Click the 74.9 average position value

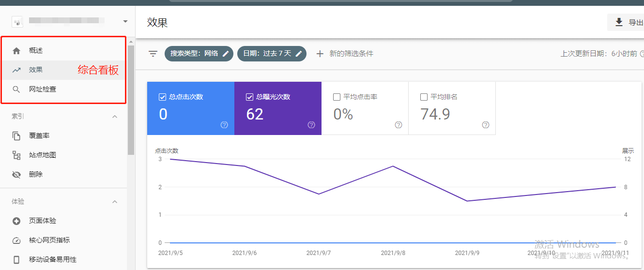435,114
